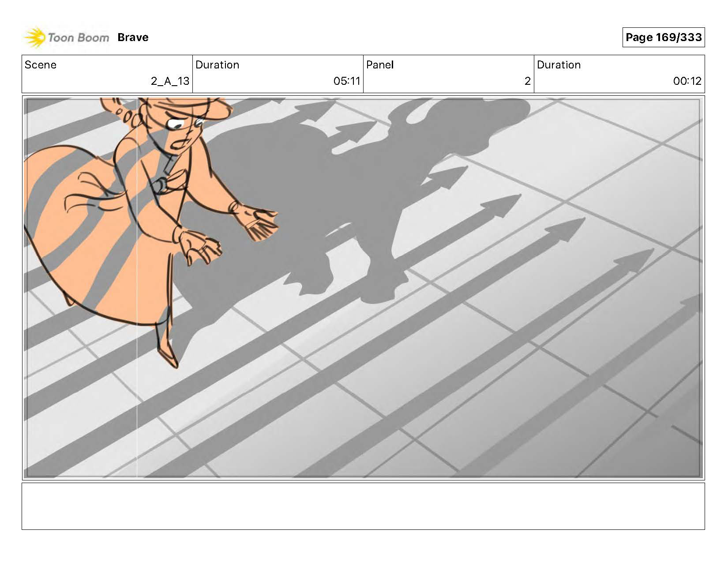728x563 pixels.
Task: Click the scene value "2_A_13"
Action: [x=170, y=81]
